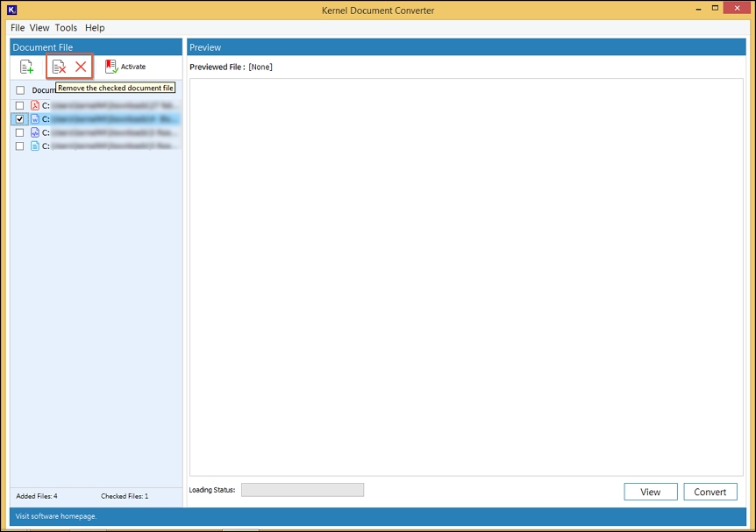Click the Loading Status progress bar

pos(303,490)
